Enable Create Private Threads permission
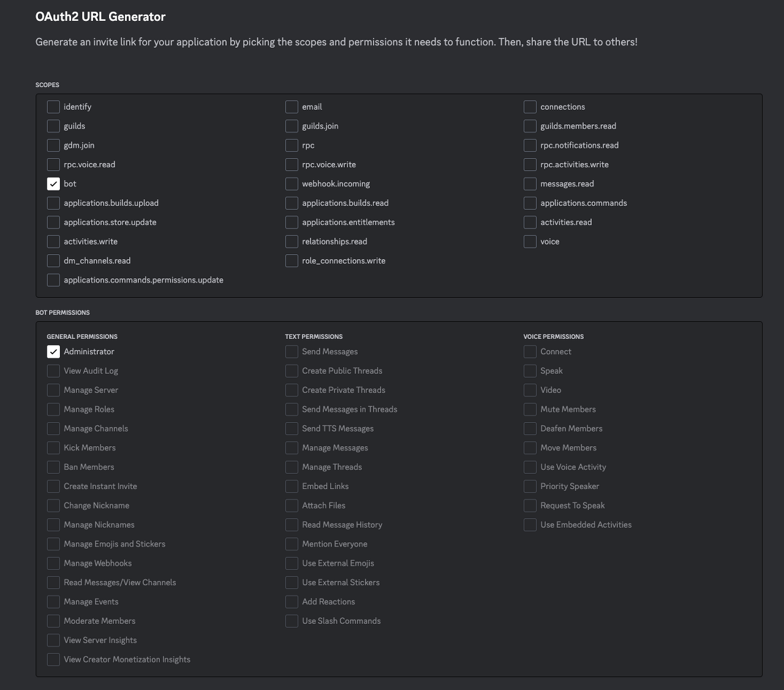Screen dimensions: 784x690 click(x=292, y=390)
